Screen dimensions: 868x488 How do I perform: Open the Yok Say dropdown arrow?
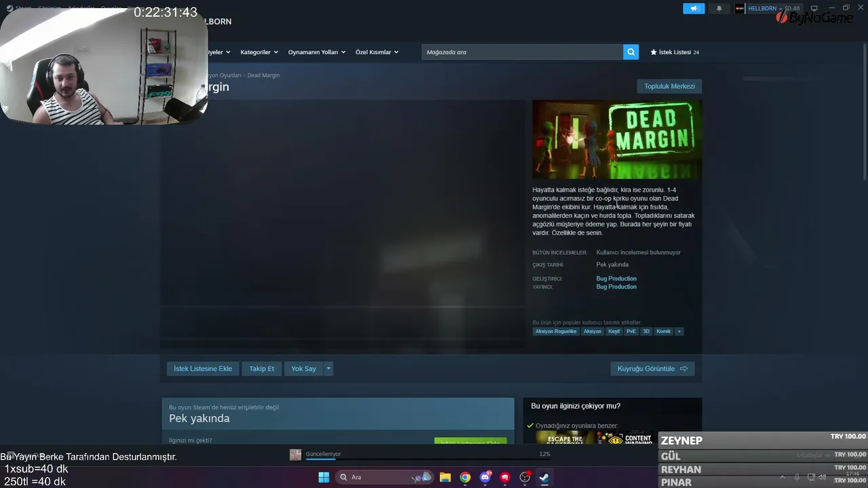coord(328,369)
